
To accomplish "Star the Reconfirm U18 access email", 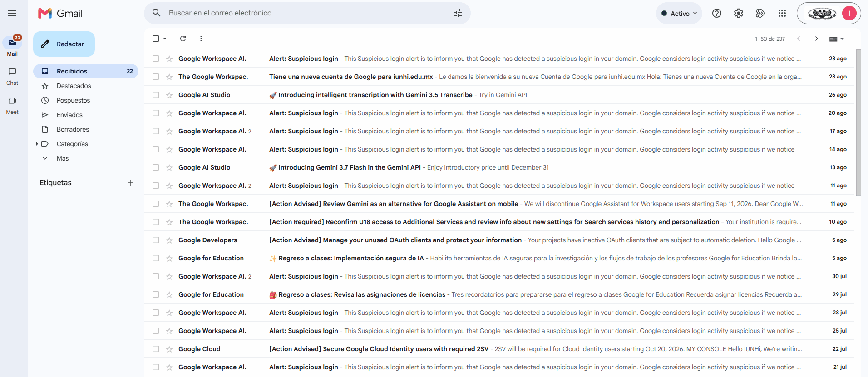I will 169,222.
